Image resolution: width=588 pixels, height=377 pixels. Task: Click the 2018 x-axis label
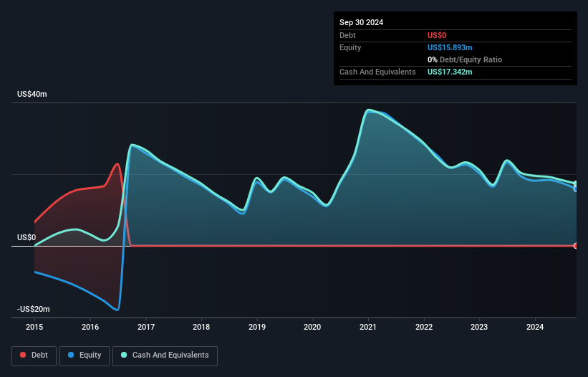pyautogui.click(x=201, y=327)
